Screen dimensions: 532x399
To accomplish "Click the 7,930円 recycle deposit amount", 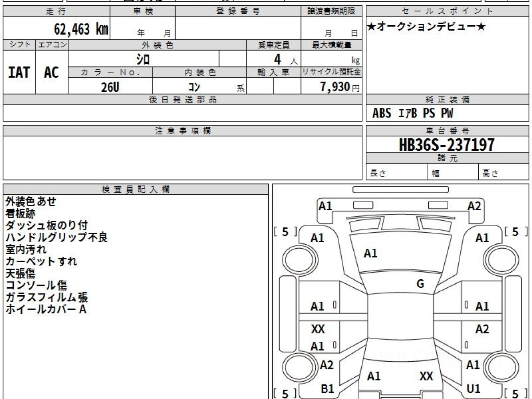I will coord(340,87).
